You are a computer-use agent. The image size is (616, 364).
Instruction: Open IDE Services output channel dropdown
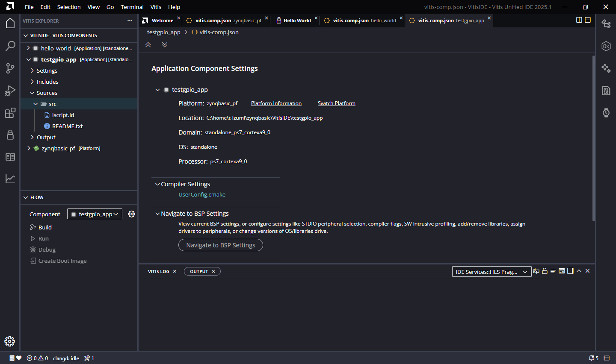click(492, 272)
